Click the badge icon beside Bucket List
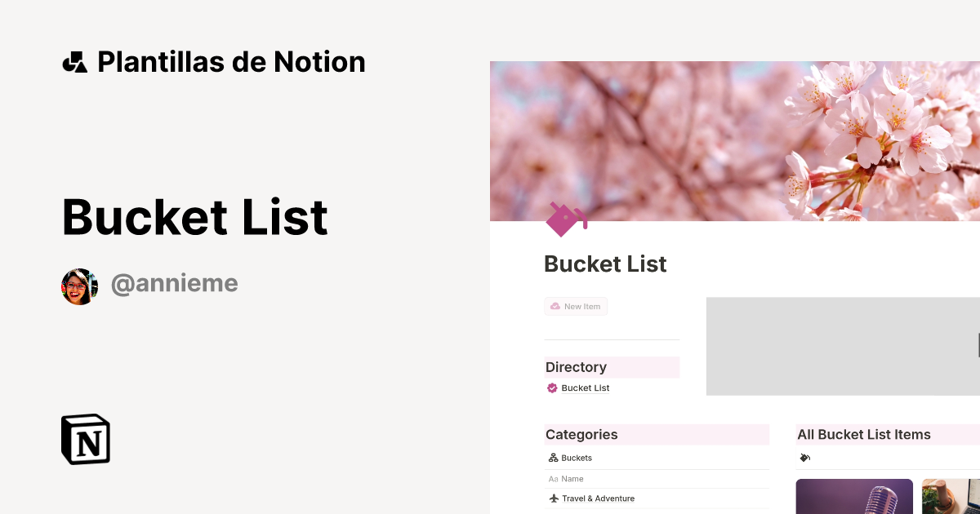The height and width of the screenshot is (514, 980). pos(552,388)
